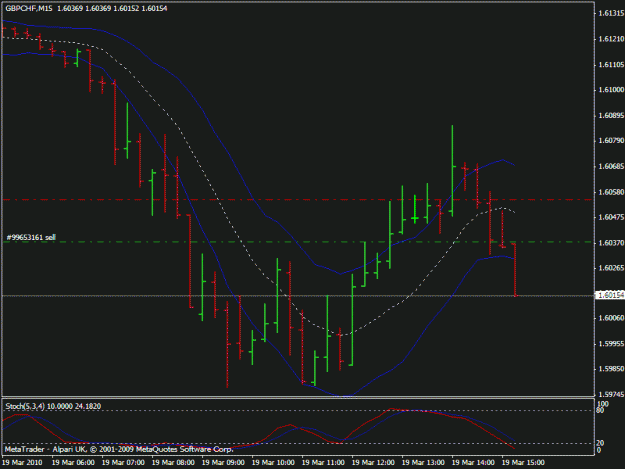
Task: Click the '19 Mar 10:00' time label
Action: [273, 463]
